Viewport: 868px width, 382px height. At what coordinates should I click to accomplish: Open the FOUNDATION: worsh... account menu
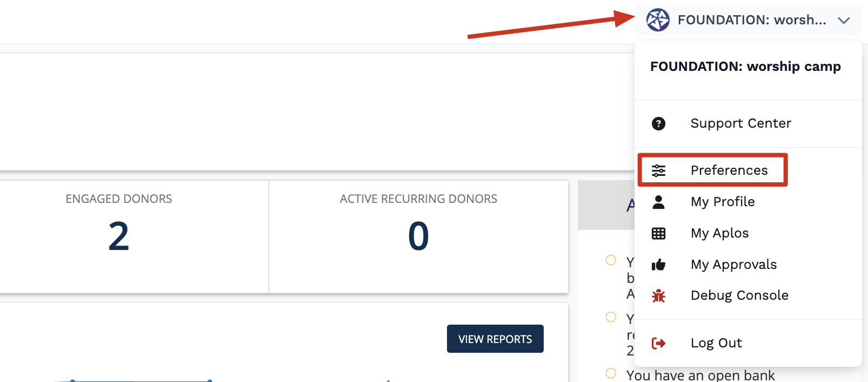751,20
